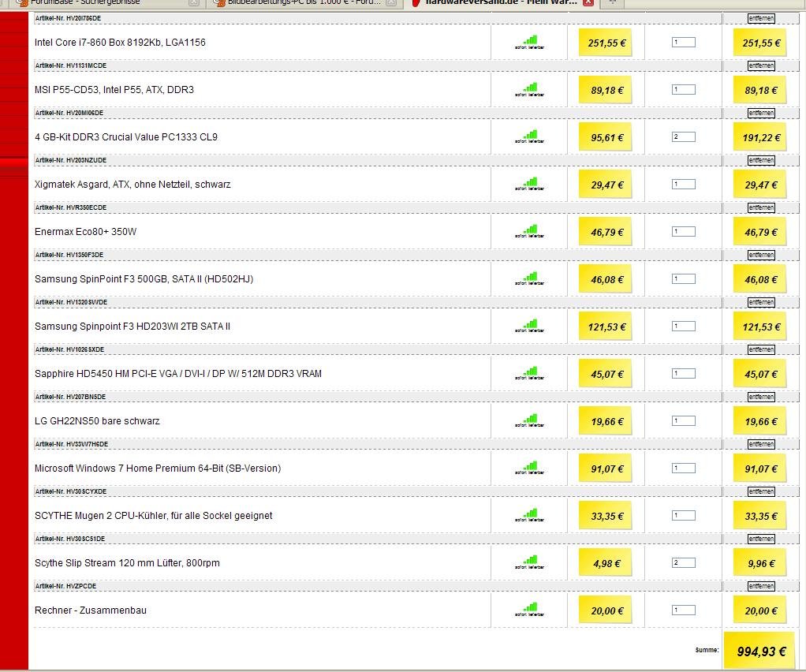This screenshot has width=806, height=672.
Task: Remove article HV203NZUDE with entfernen button
Action: pos(761,160)
